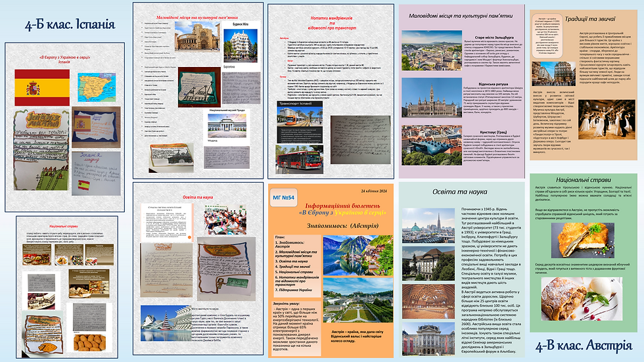Select the "Транспорт Іспанії" tram picture
This screenshot has width=644, height=362.
[x=300, y=118]
